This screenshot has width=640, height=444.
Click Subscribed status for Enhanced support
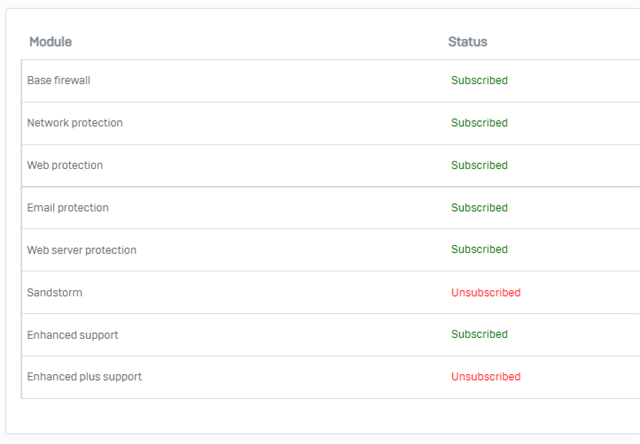click(479, 334)
